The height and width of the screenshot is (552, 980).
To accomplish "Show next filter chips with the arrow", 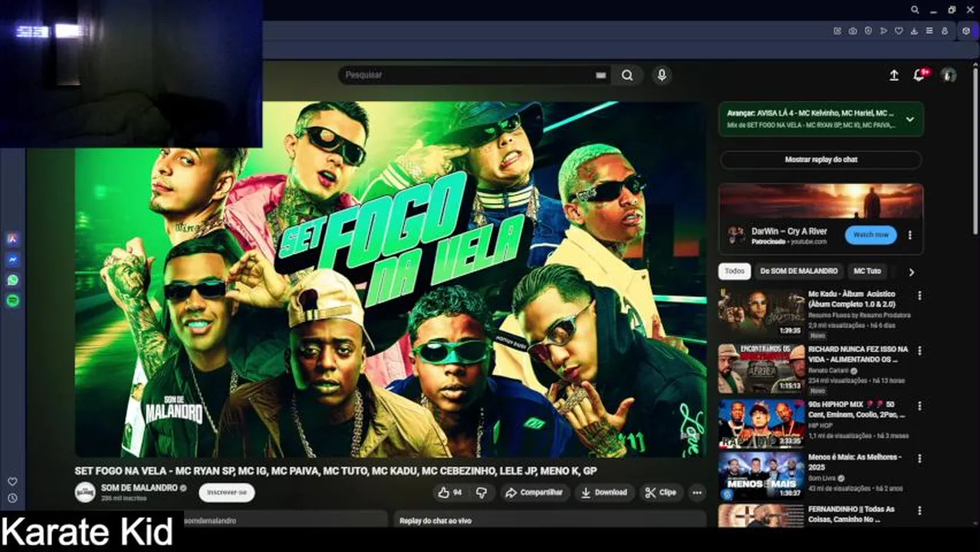I will pyautogui.click(x=911, y=271).
